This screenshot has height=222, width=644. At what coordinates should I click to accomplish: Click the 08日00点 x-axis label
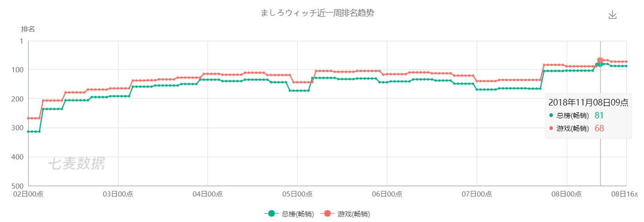coord(566,194)
